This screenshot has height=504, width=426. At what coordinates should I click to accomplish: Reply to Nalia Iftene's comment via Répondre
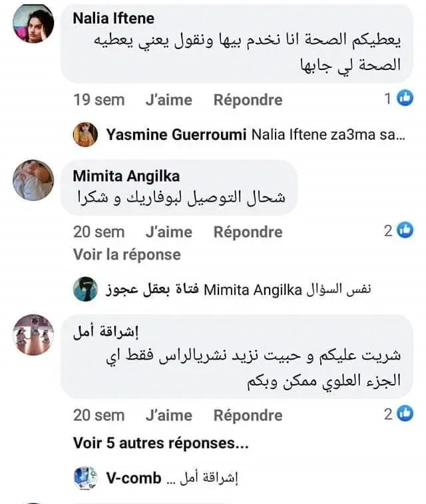[248, 100]
